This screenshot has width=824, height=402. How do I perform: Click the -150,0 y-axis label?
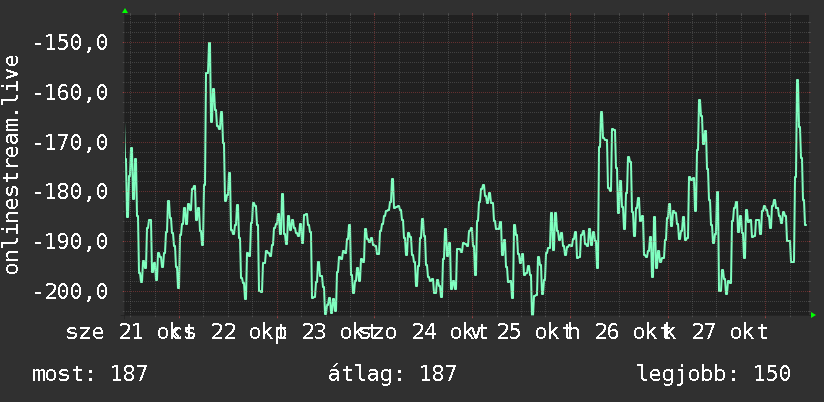click(70, 43)
